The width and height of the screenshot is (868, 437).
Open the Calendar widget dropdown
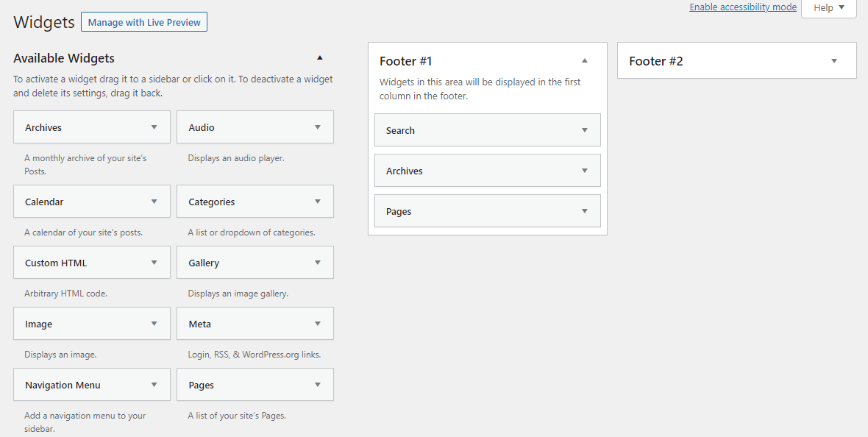(154, 201)
